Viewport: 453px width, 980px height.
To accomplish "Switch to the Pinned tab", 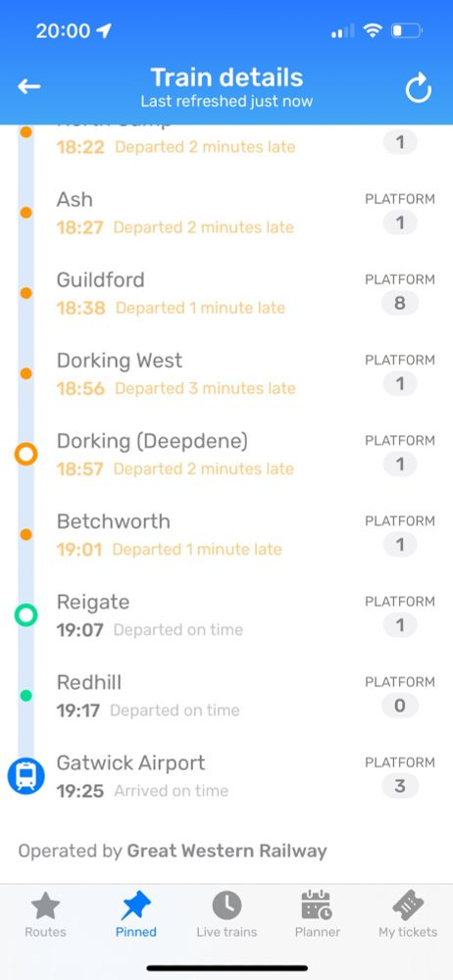I will (x=135, y=915).
